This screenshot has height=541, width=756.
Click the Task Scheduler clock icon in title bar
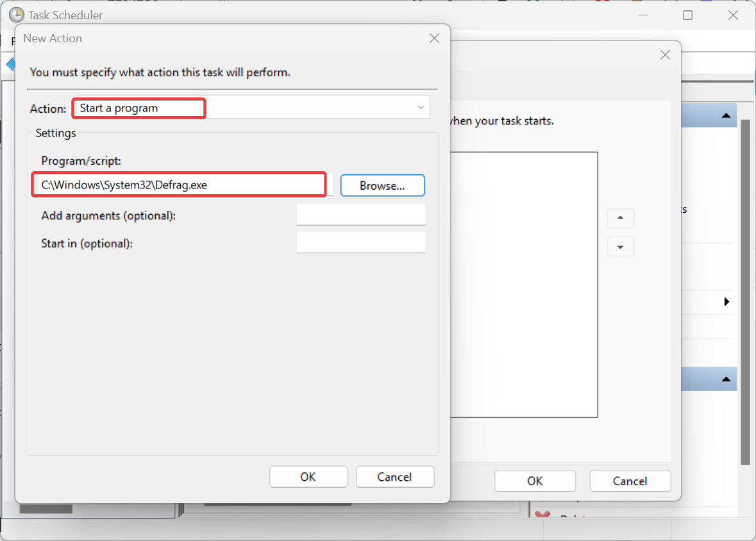(x=17, y=15)
